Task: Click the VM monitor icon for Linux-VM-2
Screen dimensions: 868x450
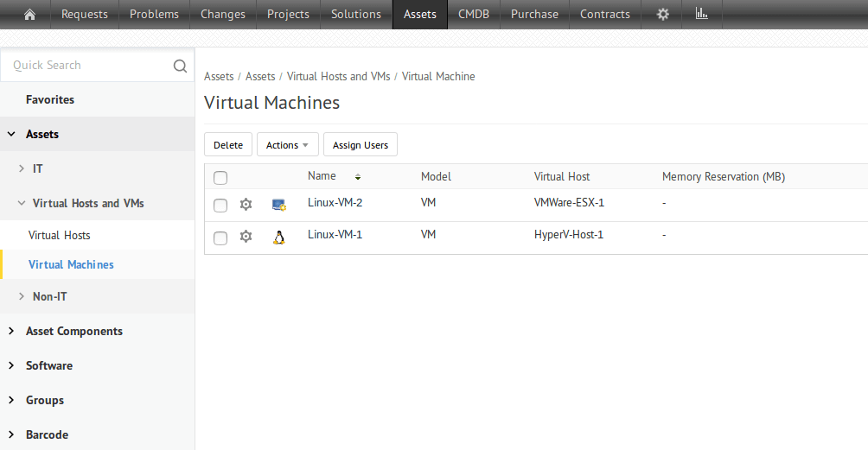Action: (x=278, y=205)
